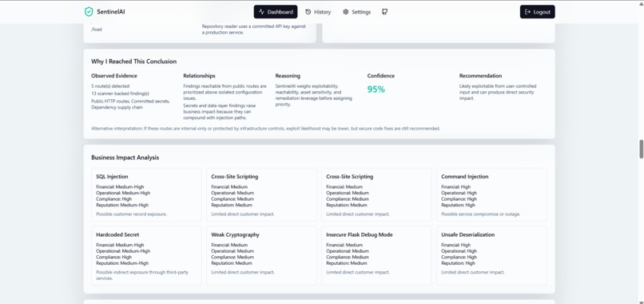644x304 pixels.
Task: Click 'Possible customer record exposure.' text
Action: coord(131,214)
